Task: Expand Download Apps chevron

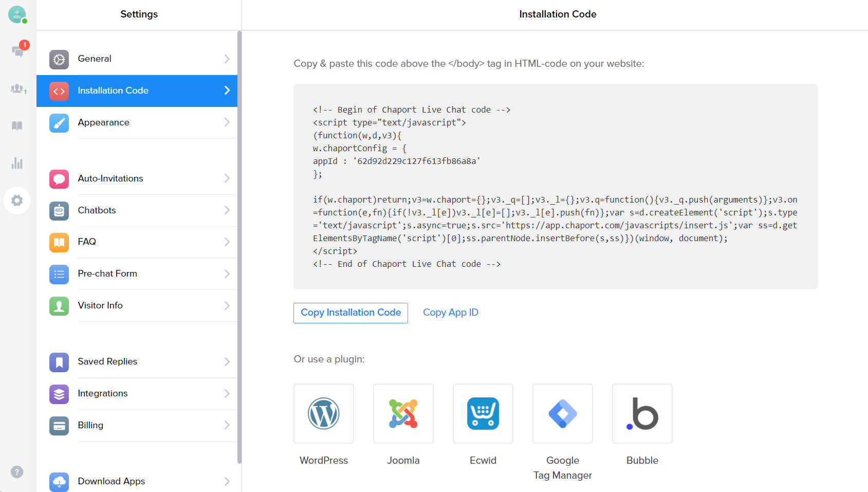Action: pos(227,481)
